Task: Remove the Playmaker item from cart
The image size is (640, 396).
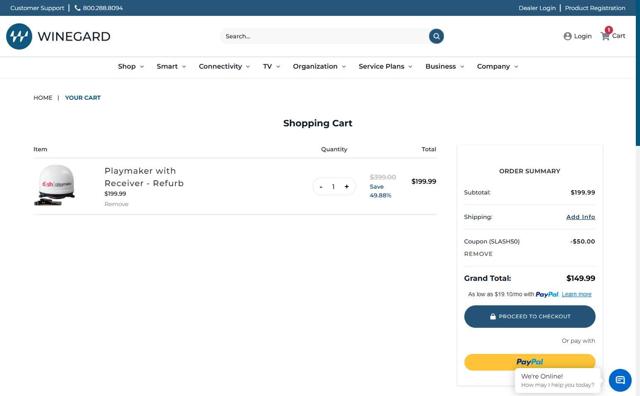Action: [116, 204]
